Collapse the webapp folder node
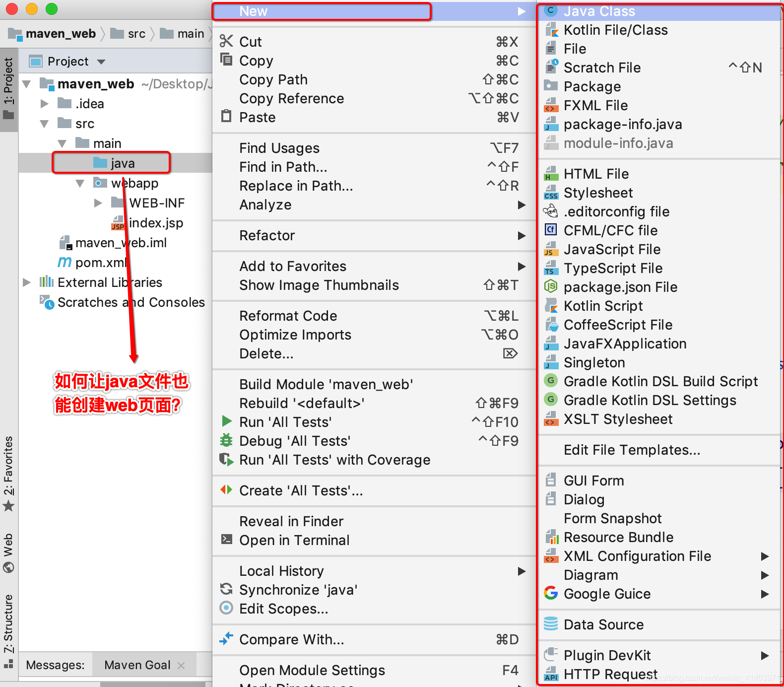The image size is (784, 687). 80,183
